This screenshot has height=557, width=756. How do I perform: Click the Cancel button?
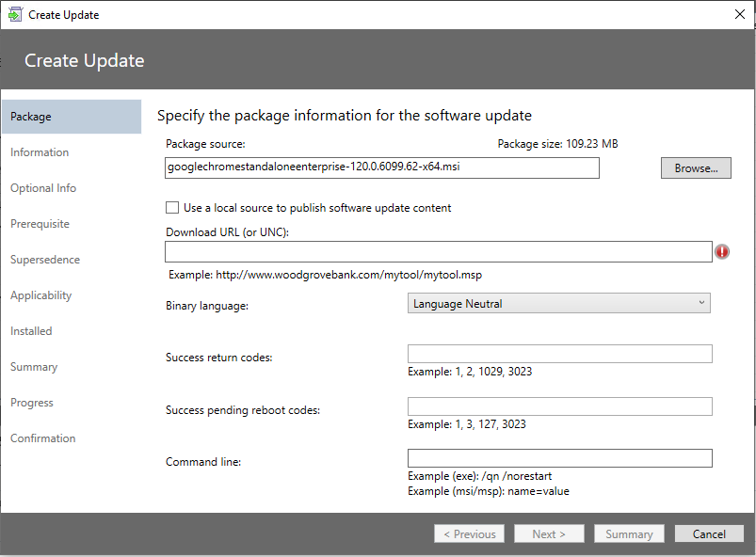tap(709, 533)
